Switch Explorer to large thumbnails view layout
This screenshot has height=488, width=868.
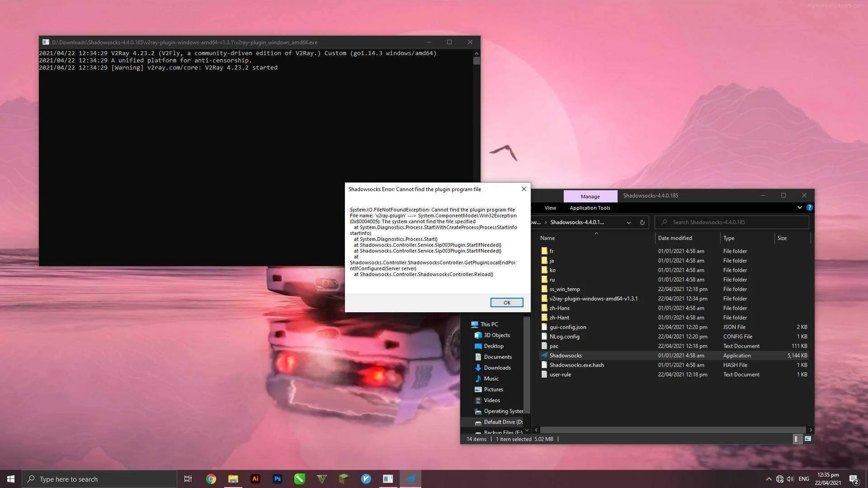click(x=808, y=439)
